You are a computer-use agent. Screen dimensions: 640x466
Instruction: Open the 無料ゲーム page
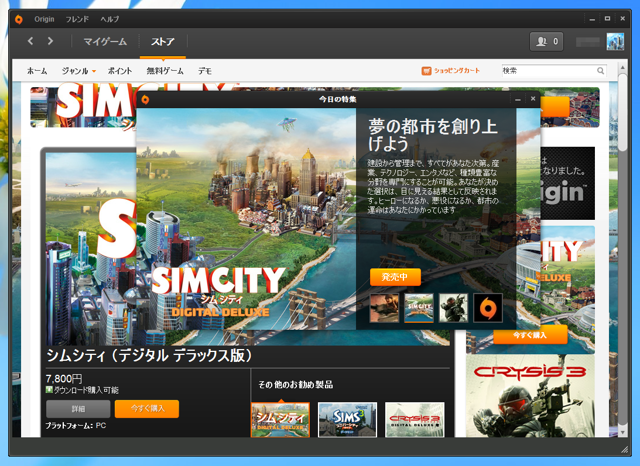pos(165,71)
